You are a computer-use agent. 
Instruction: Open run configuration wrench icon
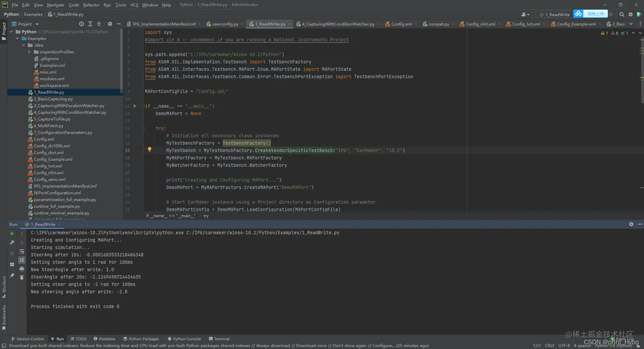pos(12,242)
